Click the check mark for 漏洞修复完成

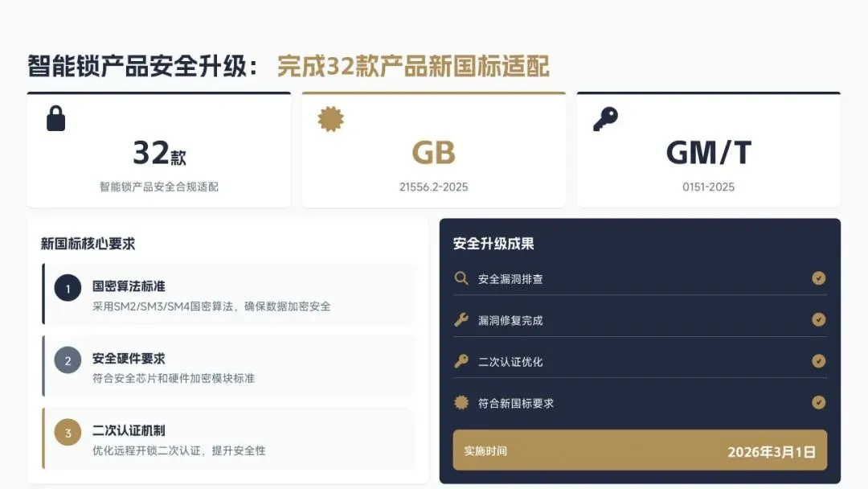(x=819, y=319)
